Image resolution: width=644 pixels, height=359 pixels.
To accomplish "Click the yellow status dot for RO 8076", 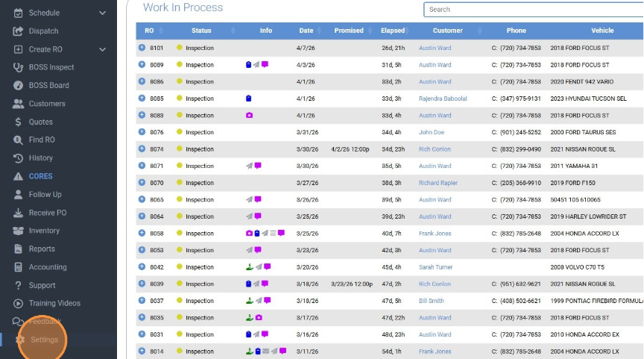I will (x=180, y=132).
